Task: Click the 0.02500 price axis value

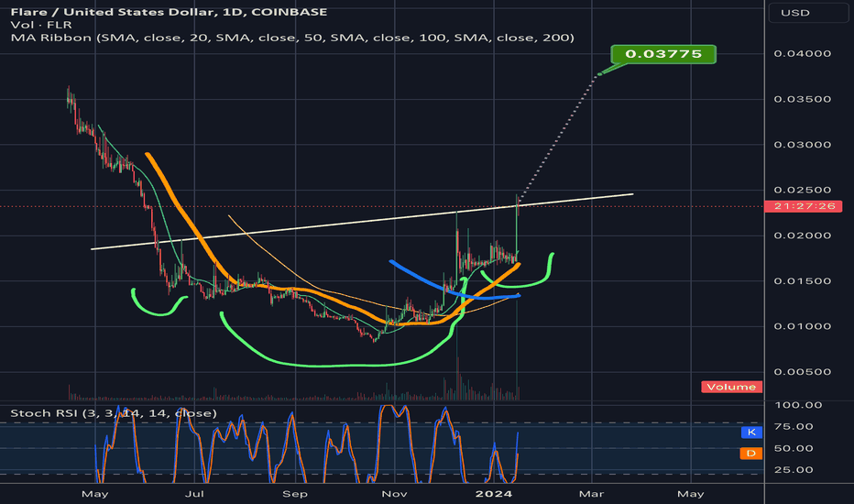Action: [803, 191]
